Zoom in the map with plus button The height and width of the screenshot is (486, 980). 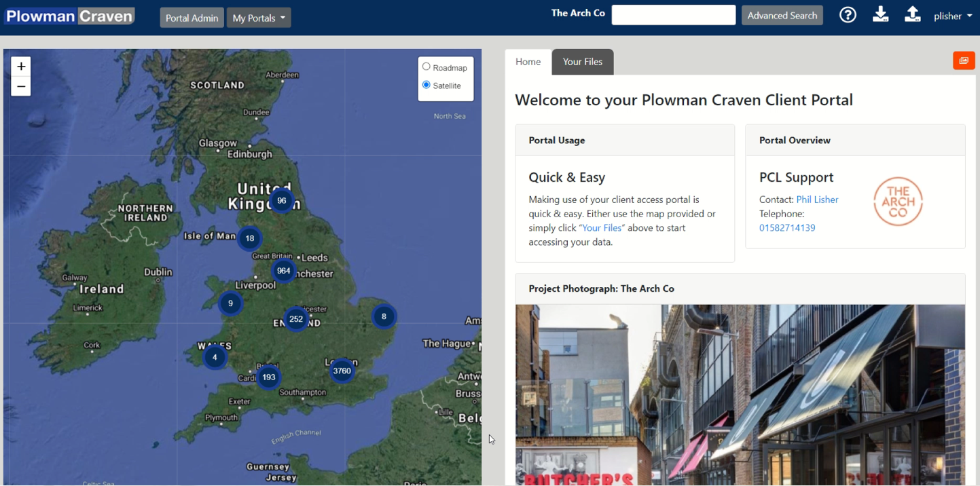[21, 67]
